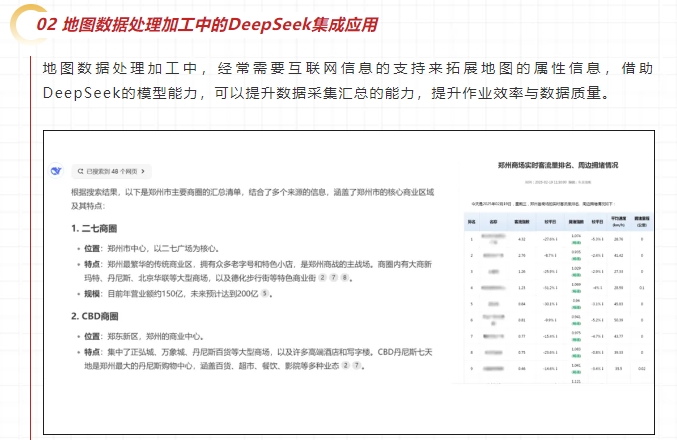Open citation 5 after 未来预计达到200亿
677x440 pixels.
[265, 294]
